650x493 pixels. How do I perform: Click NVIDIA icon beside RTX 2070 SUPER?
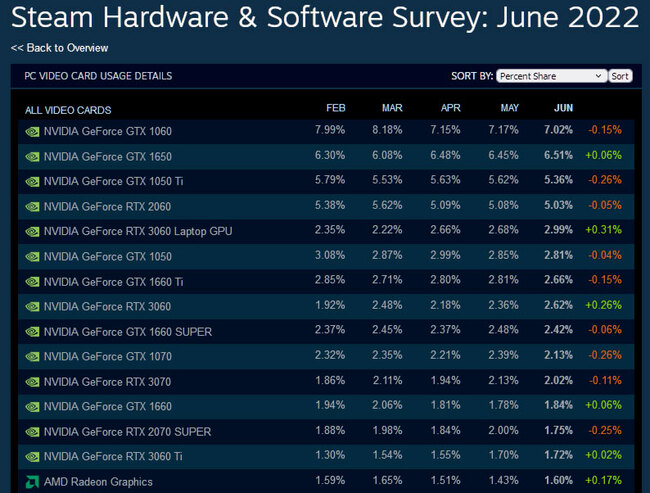pos(32,431)
